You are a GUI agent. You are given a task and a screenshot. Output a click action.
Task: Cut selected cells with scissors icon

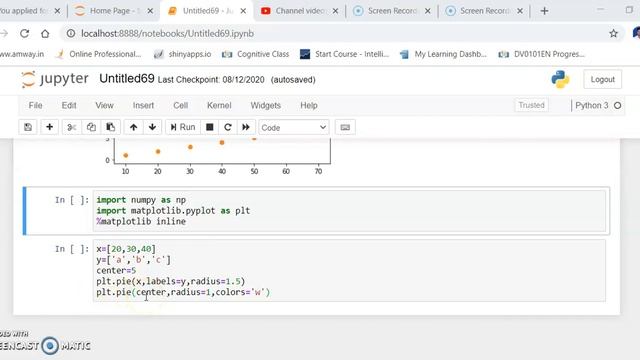pos(71,127)
